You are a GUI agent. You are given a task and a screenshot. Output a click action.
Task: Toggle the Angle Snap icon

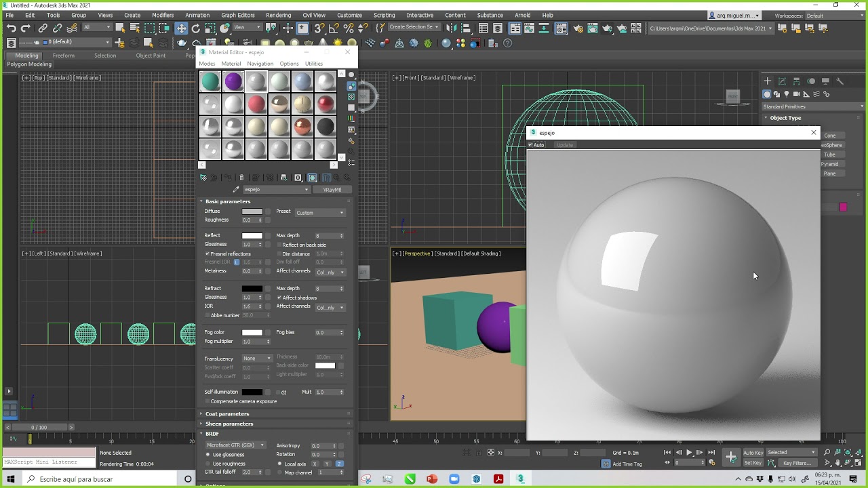pos(334,28)
